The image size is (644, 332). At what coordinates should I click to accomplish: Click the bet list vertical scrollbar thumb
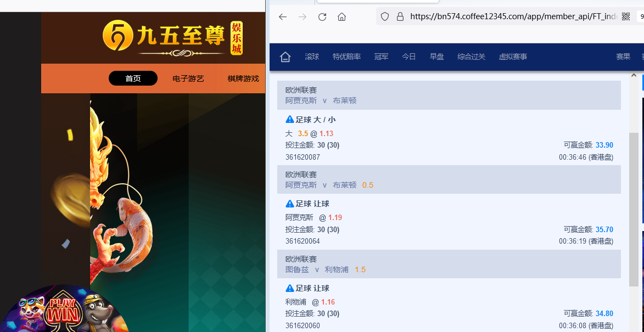point(634,209)
